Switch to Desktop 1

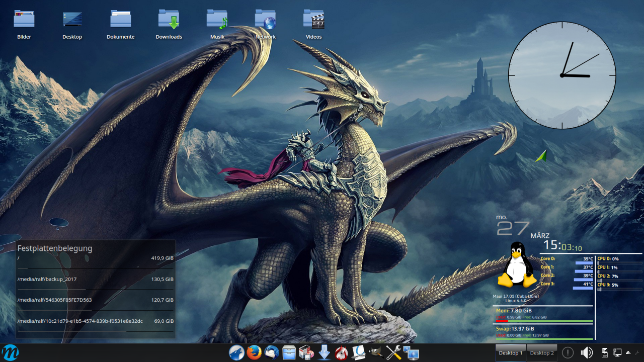tap(511, 353)
